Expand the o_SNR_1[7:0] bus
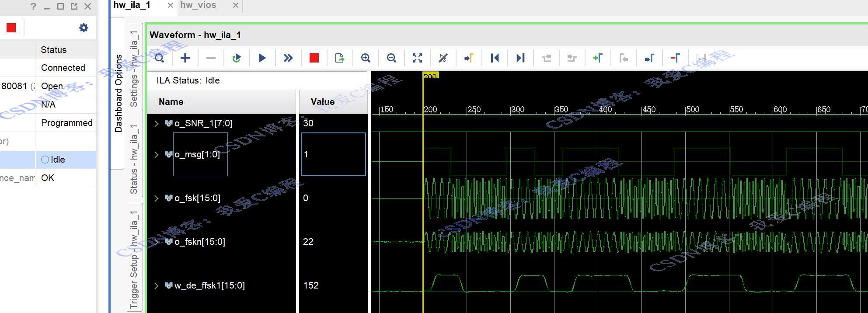 coord(157,124)
